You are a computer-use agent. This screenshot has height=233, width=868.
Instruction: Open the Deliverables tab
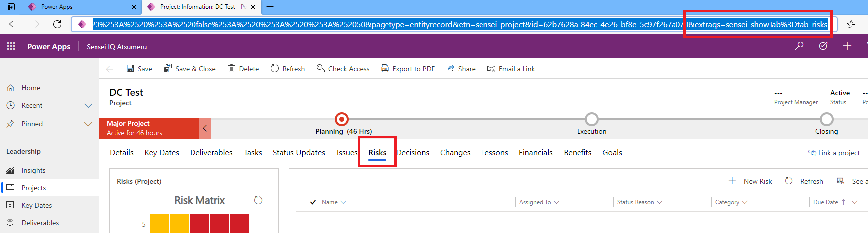211,153
